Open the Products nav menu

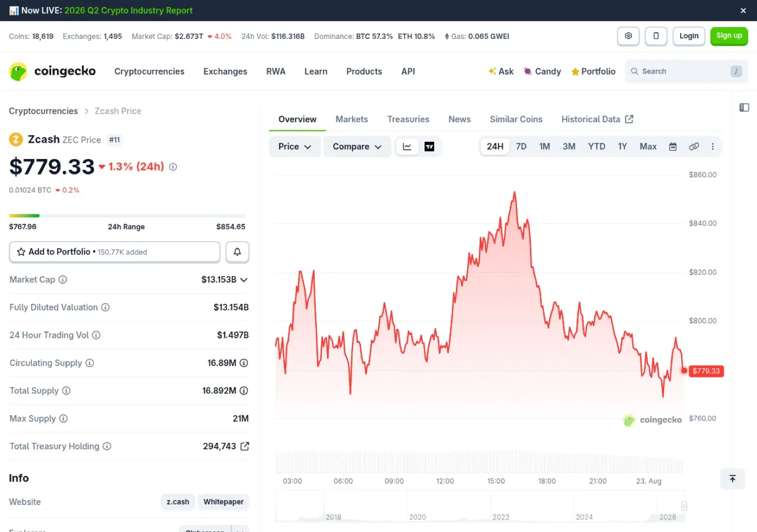click(364, 71)
